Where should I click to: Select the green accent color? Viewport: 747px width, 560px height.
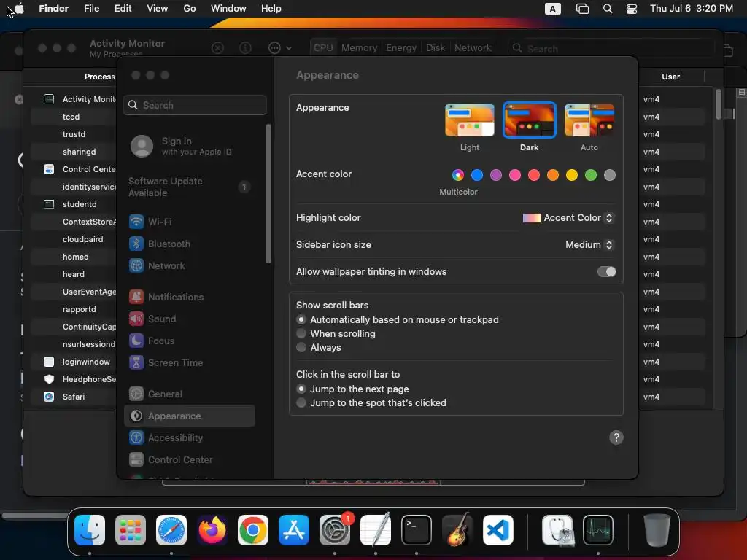click(591, 175)
